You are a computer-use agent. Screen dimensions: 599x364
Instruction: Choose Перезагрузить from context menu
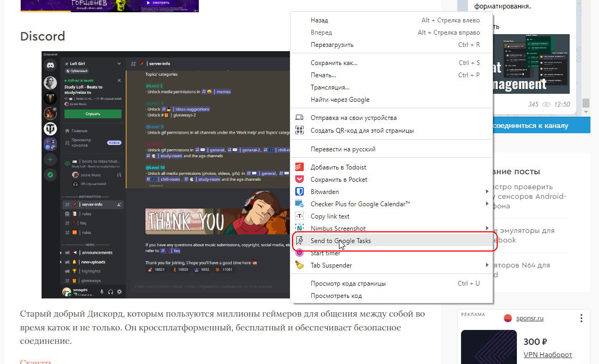[x=392, y=45]
